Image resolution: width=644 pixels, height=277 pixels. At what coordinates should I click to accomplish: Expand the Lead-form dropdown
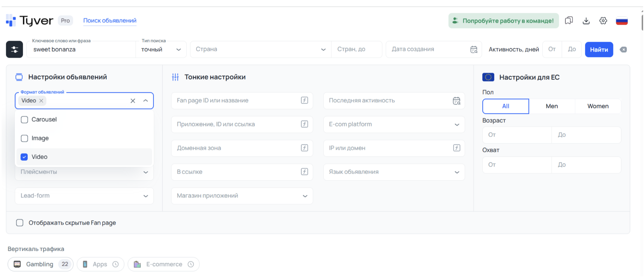[84, 196]
